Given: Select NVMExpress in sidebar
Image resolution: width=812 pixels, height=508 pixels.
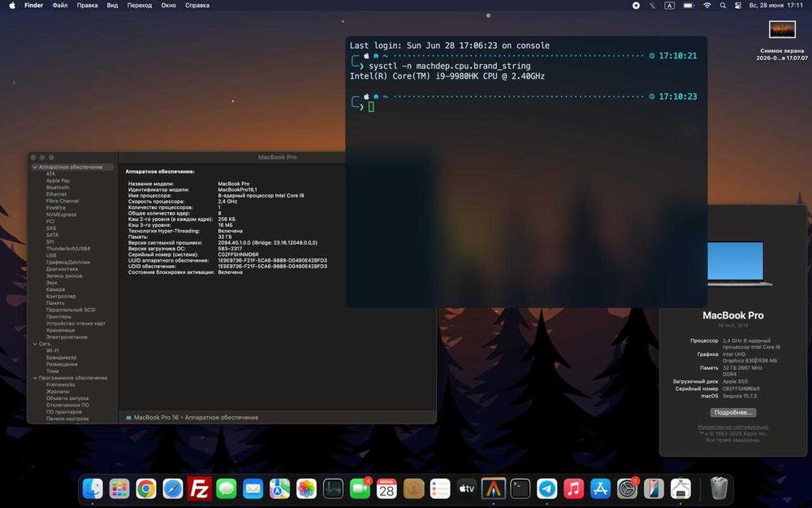Looking at the screenshot, I should pyautogui.click(x=61, y=215).
